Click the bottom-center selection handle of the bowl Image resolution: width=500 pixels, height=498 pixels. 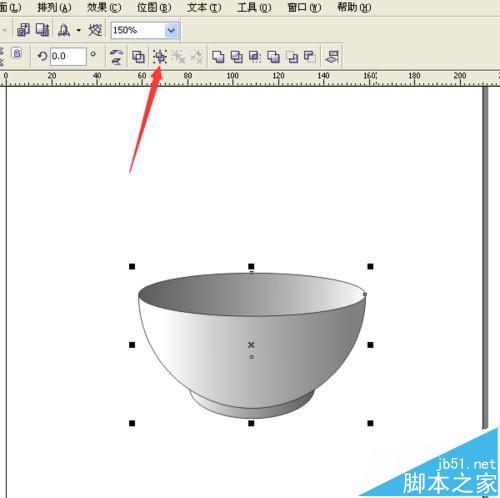(251, 423)
